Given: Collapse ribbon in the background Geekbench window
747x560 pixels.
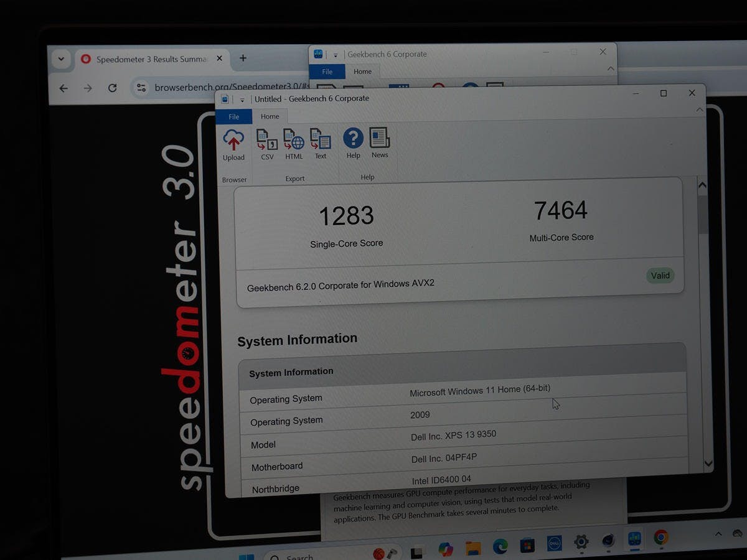Looking at the screenshot, I should pyautogui.click(x=610, y=68).
